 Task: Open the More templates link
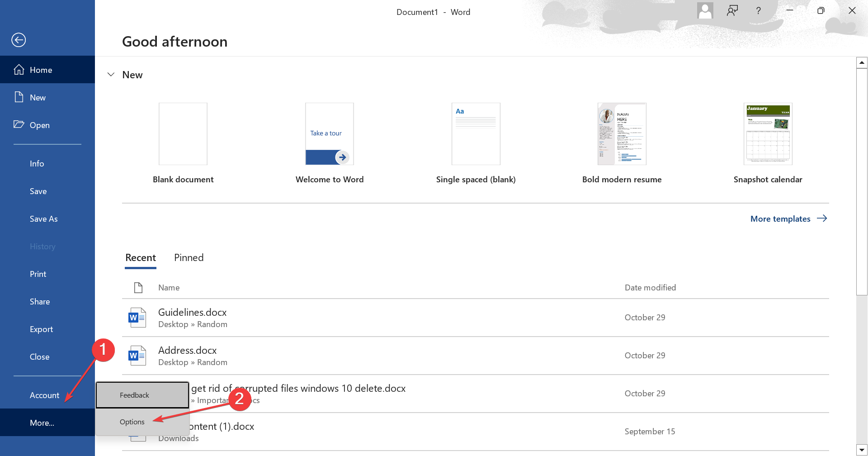(789, 218)
